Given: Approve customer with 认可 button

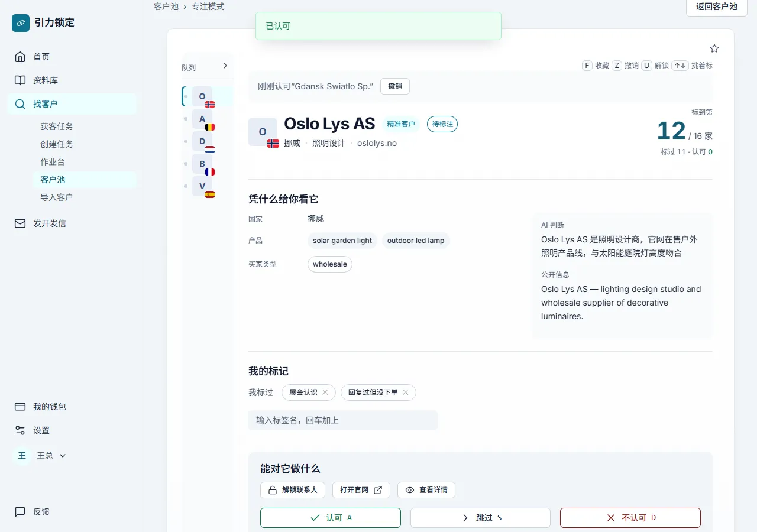Looking at the screenshot, I should 331,518.
